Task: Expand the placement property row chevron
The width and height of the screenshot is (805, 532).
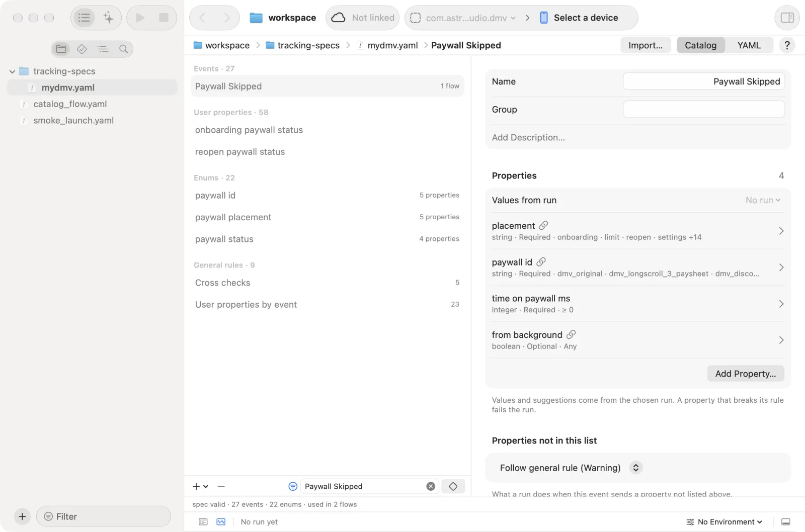Action: (x=781, y=231)
